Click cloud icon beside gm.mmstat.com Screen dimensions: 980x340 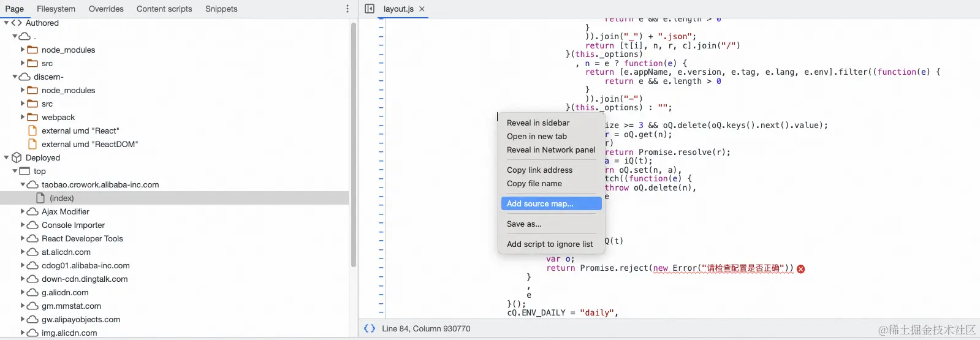(x=32, y=306)
